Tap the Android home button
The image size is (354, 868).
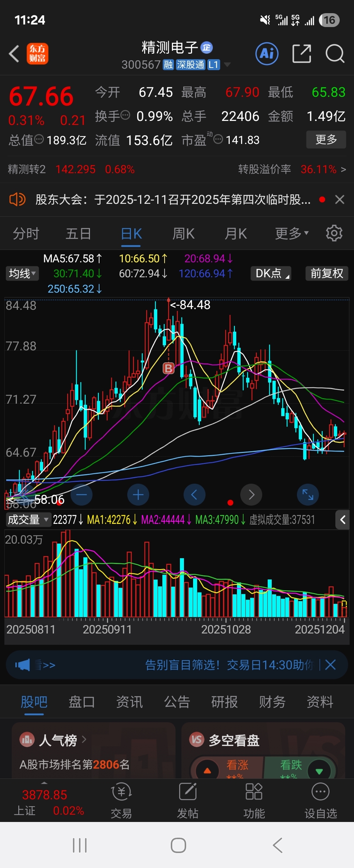[178, 845]
